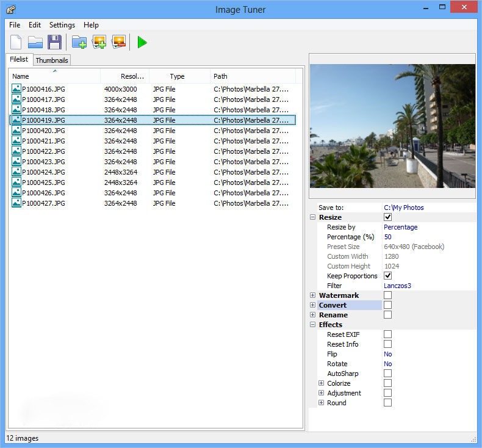The width and height of the screenshot is (482, 448).
Task: Click the Save to path C:\My Photos
Action: click(x=403, y=208)
